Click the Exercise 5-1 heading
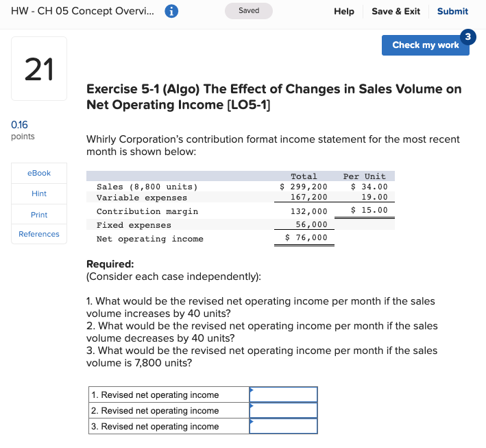This screenshot has height=448, width=486. pyautogui.click(x=274, y=97)
